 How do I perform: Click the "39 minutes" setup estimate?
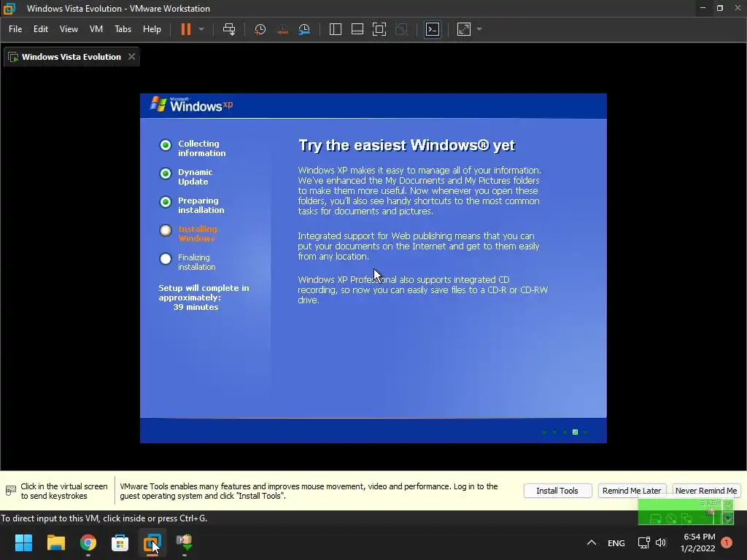point(196,307)
